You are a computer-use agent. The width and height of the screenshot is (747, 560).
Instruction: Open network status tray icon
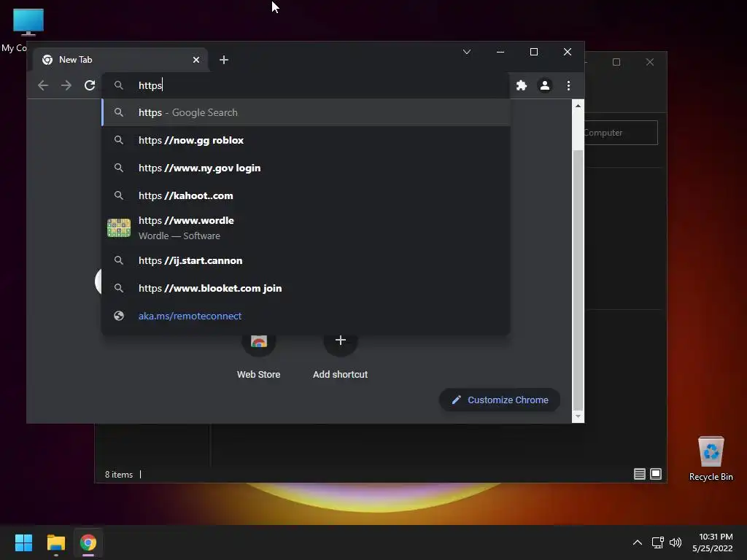pyautogui.click(x=658, y=542)
